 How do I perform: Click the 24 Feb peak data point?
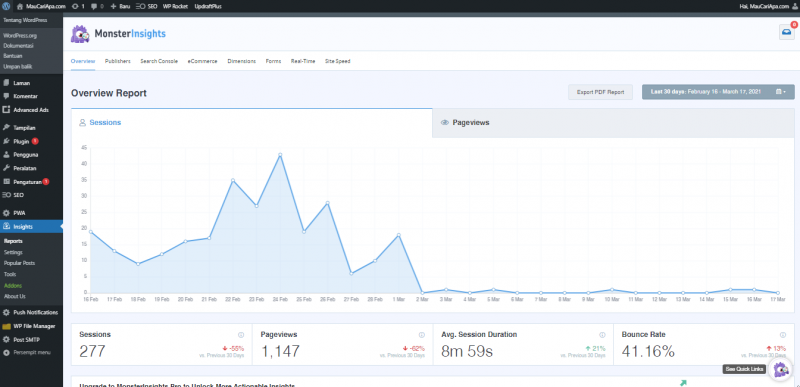click(x=280, y=154)
